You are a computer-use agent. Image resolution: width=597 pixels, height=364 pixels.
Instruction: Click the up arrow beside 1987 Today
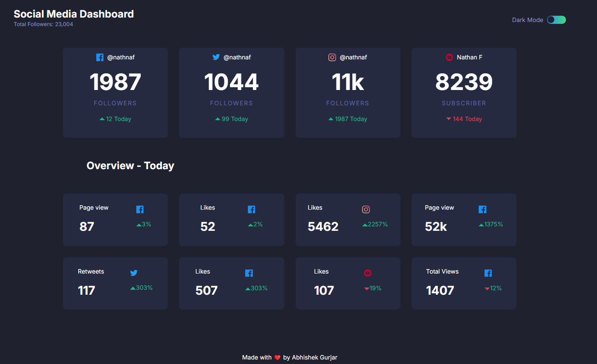pyautogui.click(x=331, y=119)
